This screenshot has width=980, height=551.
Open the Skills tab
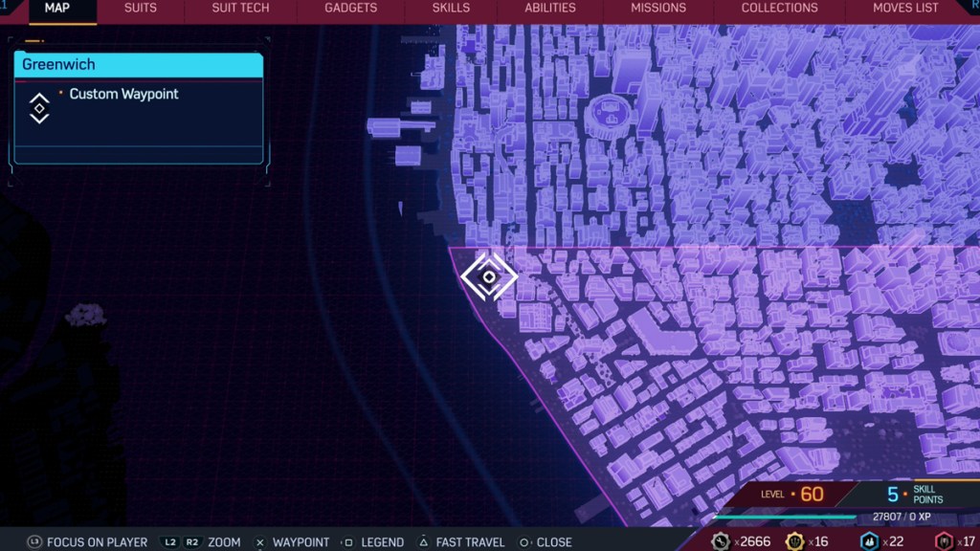[451, 9]
